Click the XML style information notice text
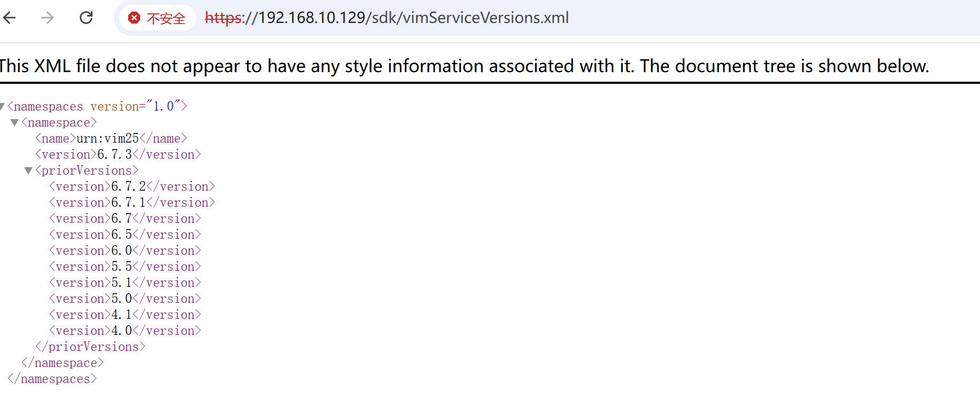Screen dimensions: 980x399 (463, 66)
